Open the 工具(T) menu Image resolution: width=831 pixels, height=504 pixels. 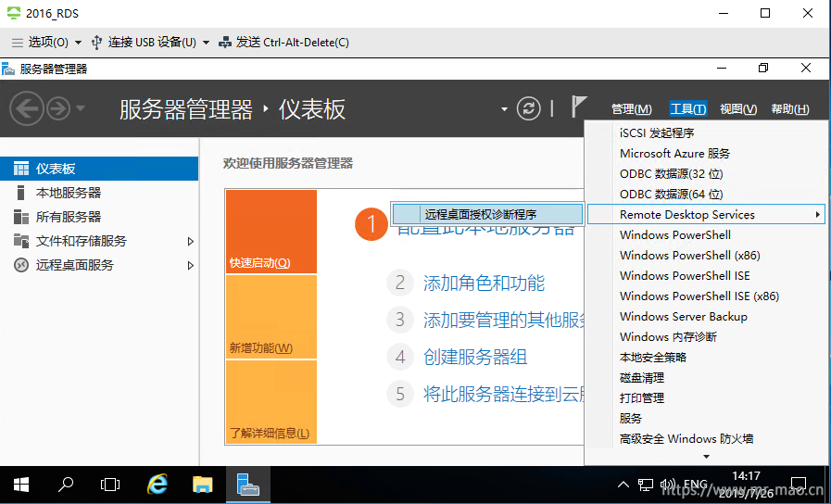click(x=688, y=108)
